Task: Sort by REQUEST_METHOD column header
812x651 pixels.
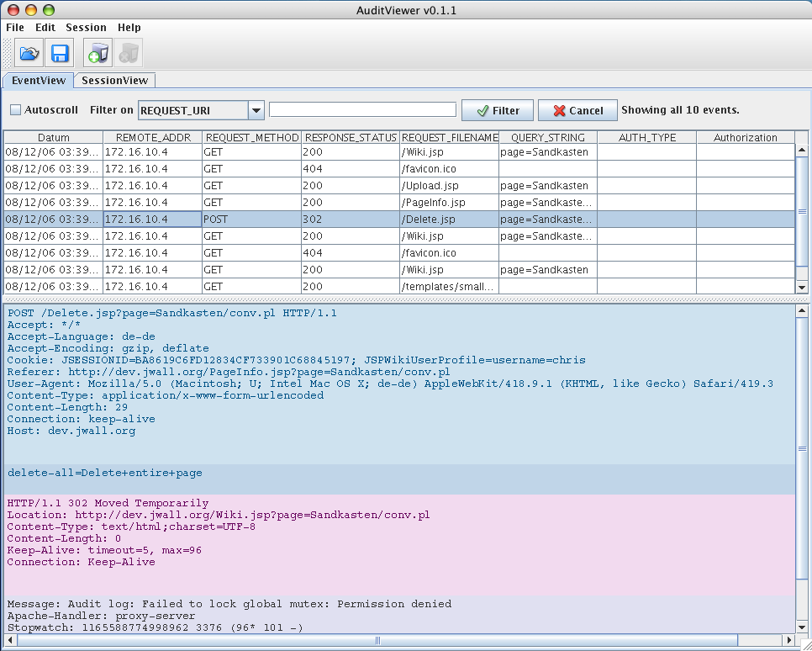Action: point(251,137)
